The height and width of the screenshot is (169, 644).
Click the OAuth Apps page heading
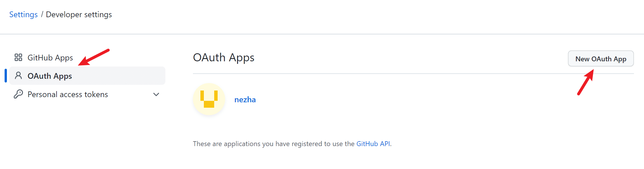pos(224,58)
